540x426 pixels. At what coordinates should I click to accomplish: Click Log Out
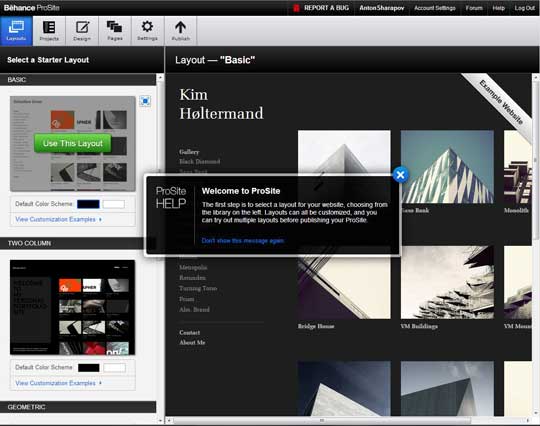pyautogui.click(x=525, y=8)
